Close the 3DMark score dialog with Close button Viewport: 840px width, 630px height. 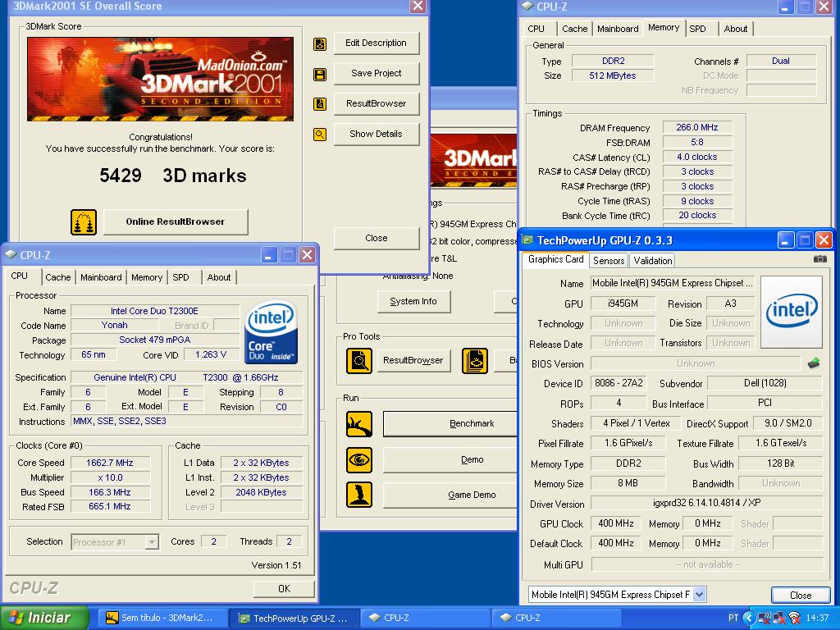click(376, 239)
